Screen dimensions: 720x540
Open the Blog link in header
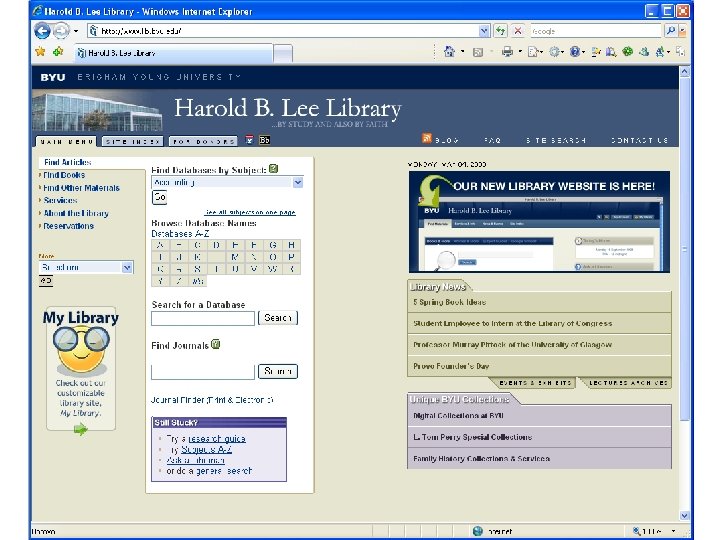[x=446, y=141]
